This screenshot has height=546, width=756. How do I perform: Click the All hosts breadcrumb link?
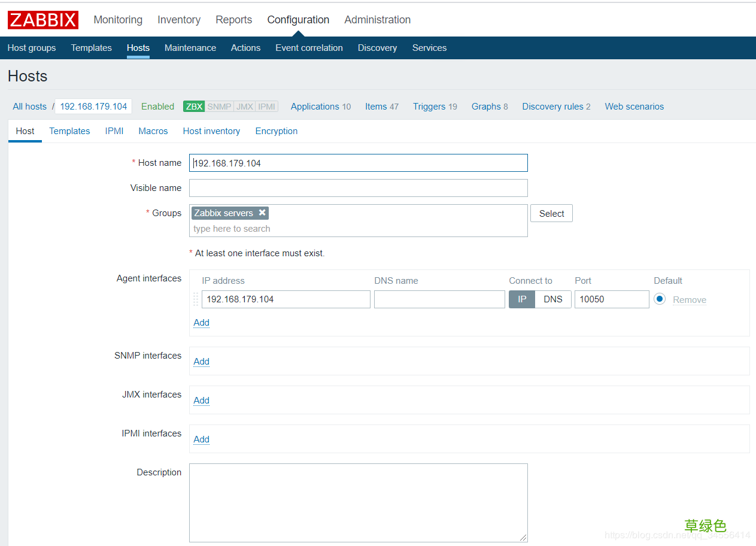pyautogui.click(x=30, y=107)
